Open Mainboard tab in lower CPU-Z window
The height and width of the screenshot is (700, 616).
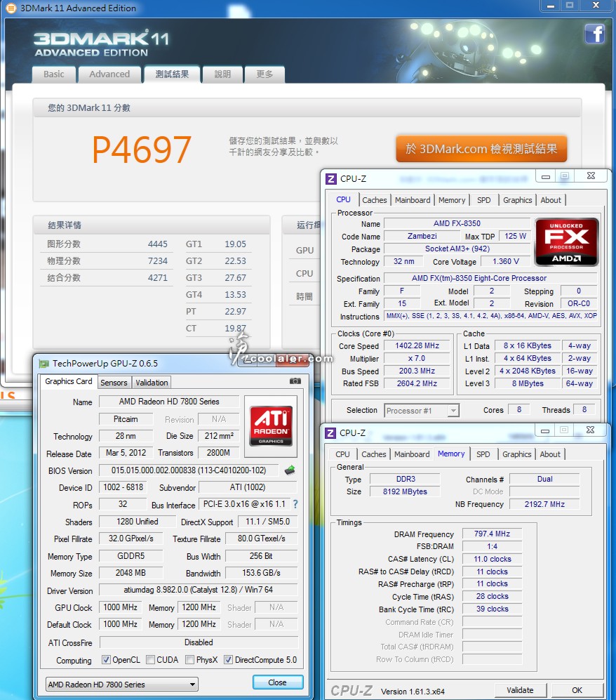[x=412, y=454]
